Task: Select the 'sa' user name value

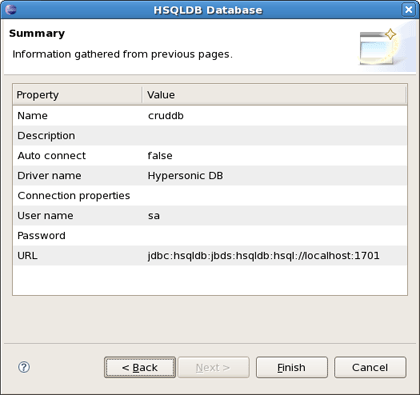Action: pyautogui.click(x=154, y=216)
